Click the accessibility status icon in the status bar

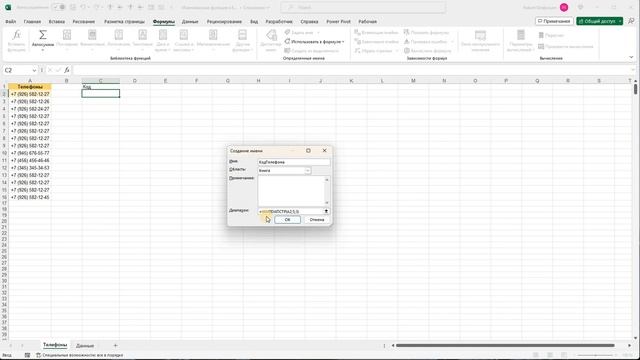pyautogui.click(x=38, y=355)
